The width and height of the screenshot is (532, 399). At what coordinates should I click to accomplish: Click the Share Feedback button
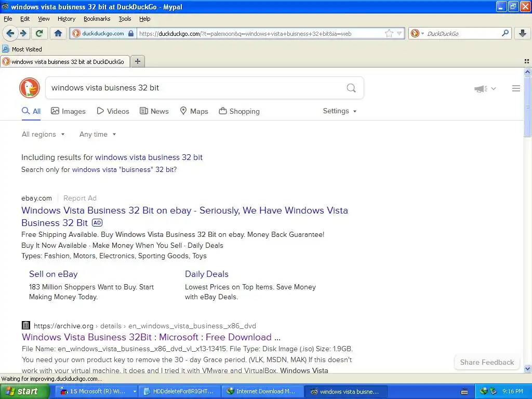tap(487, 362)
